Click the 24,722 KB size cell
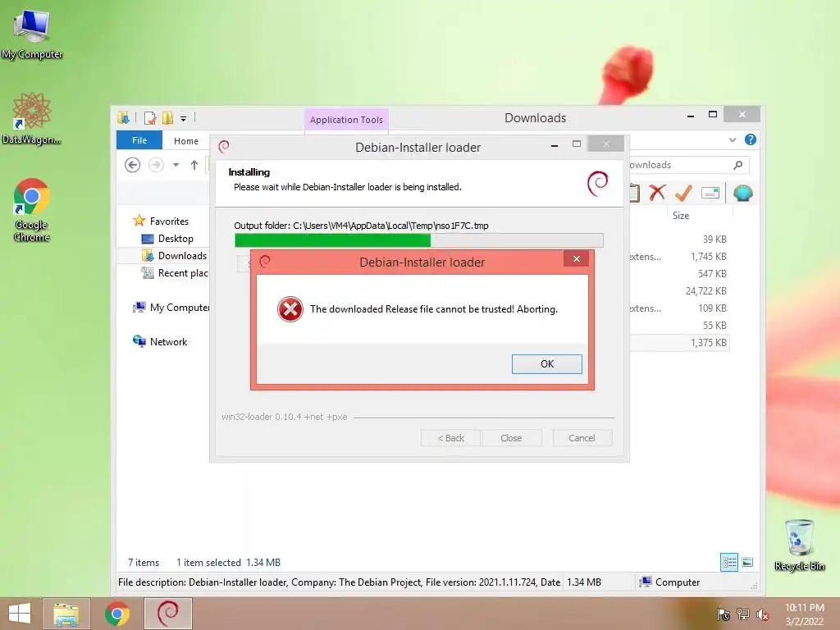The width and height of the screenshot is (840, 630). tap(706, 291)
